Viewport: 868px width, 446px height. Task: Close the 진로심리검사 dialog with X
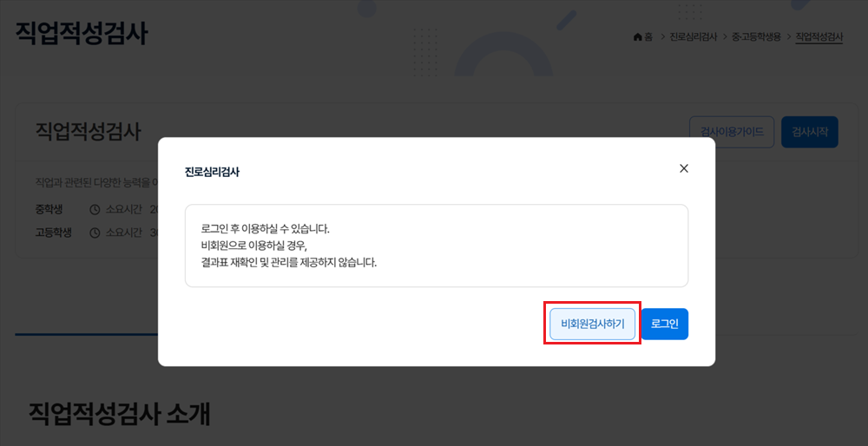pyautogui.click(x=684, y=169)
